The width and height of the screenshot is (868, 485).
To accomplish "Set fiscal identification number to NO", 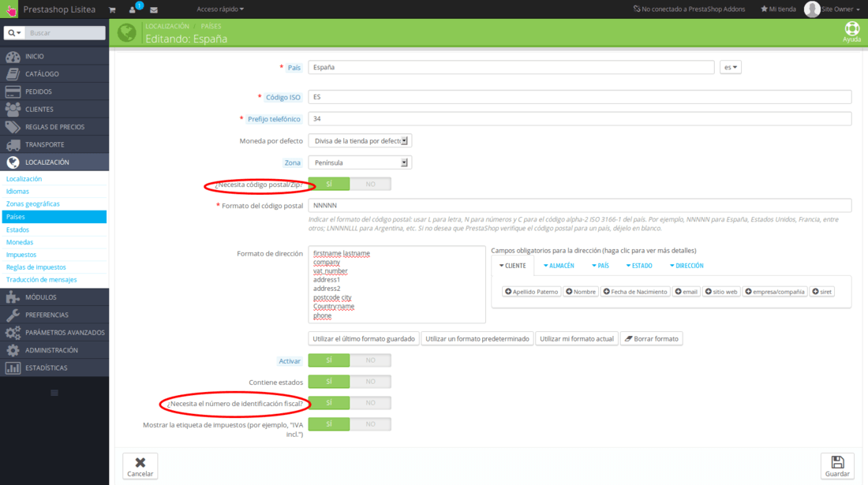I will (x=370, y=403).
